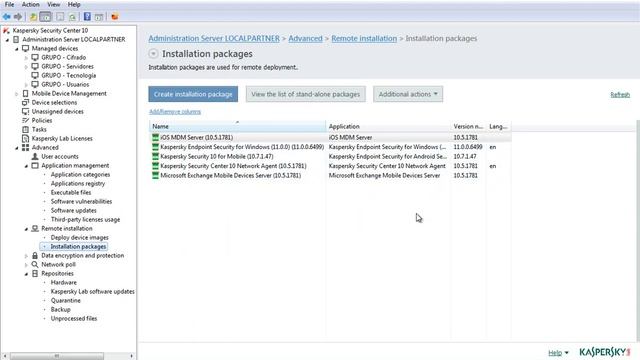The image size is (640, 360).
Task: Expand the Data encryption and protection node
Action: [x=26, y=256]
